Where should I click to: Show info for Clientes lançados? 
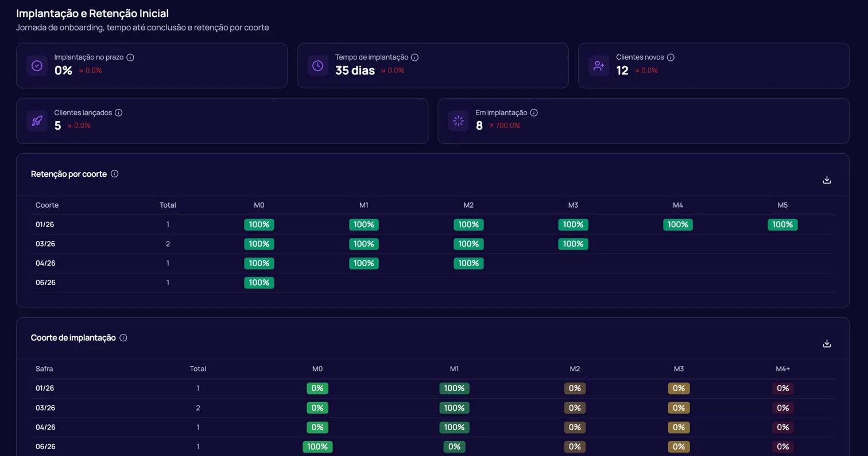[x=119, y=112]
